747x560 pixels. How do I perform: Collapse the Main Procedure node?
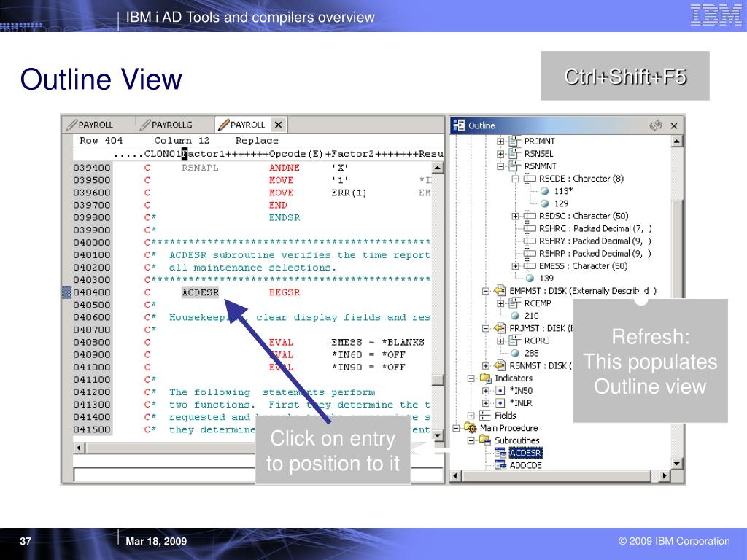[x=456, y=427]
